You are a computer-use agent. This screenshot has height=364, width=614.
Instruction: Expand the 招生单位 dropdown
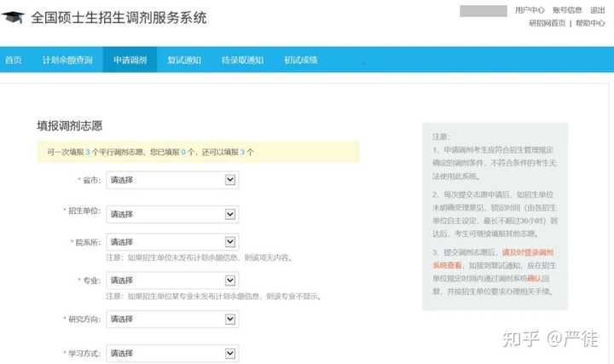pos(172,214)
